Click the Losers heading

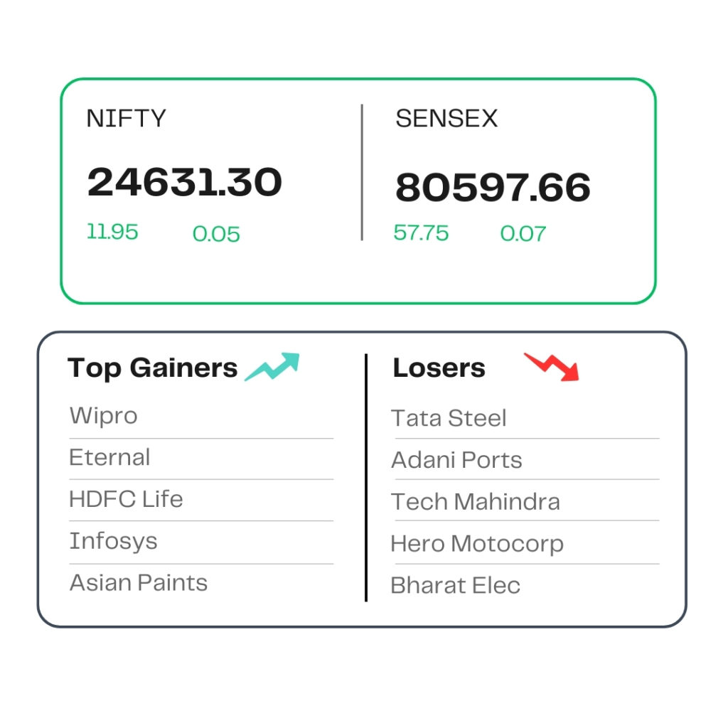tap(439, 368)
